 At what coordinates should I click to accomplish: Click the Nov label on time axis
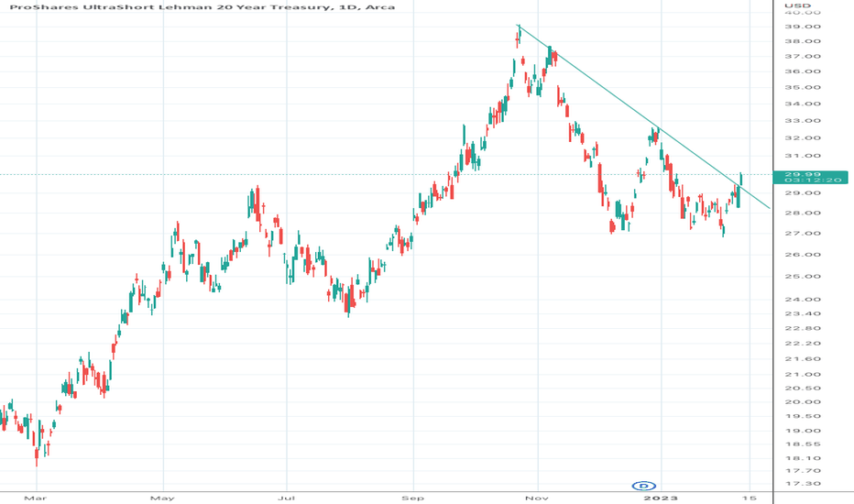[538, 498]
